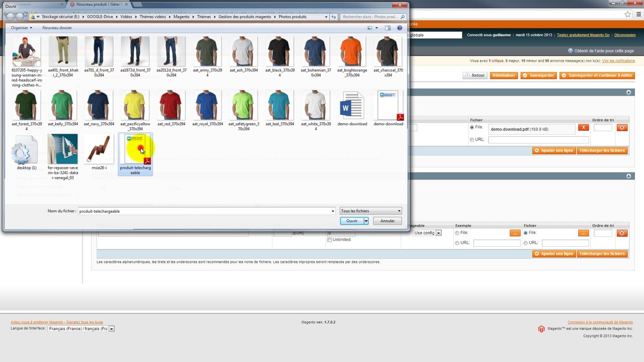The height and width of the screenshot is (362, 644).
Task: Open the dialog help icon
Action: (399, 28)
